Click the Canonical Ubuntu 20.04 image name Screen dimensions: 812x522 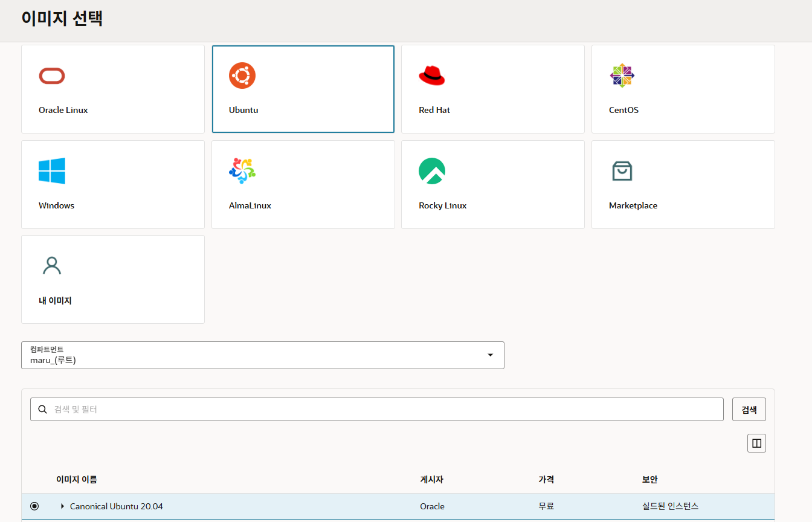117,506
